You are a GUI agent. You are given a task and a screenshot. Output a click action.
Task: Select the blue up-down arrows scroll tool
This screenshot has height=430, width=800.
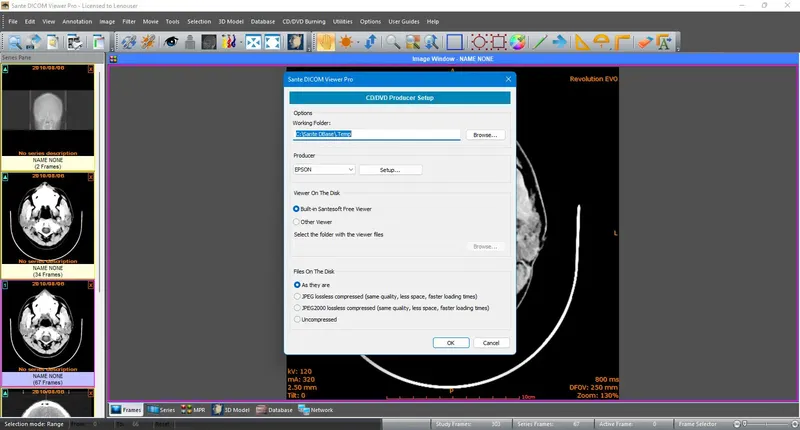tap(371, 42)
